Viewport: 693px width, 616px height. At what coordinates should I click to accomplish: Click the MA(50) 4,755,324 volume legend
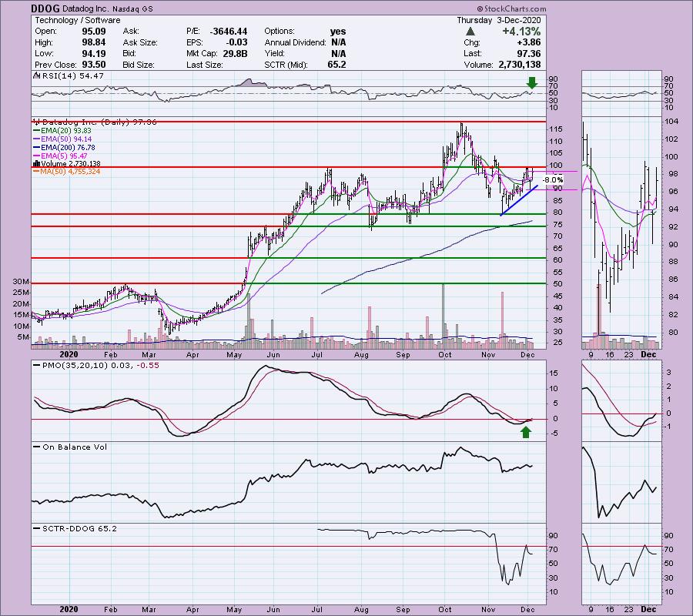coord(67,172)
